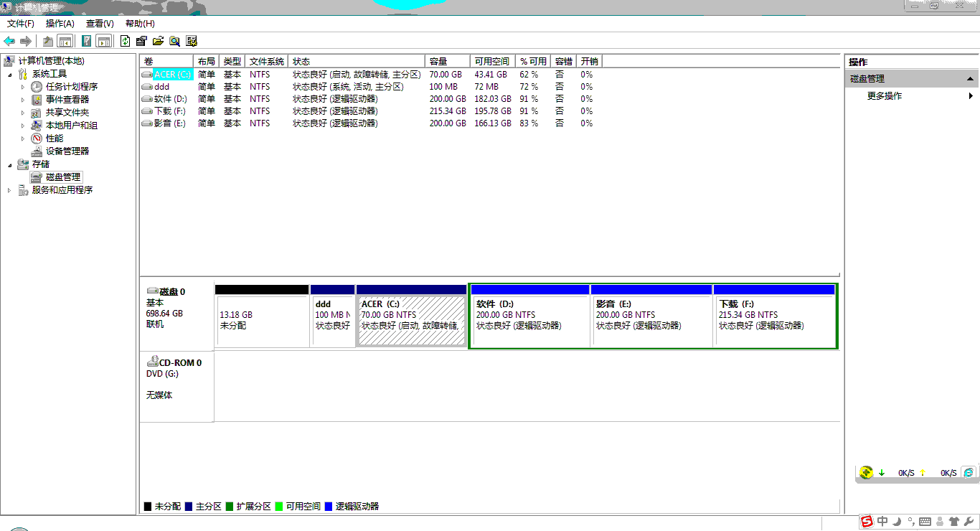Select the ACER (C:) row in volume list
Screen dimensions: 980x531
pos(370,75)
